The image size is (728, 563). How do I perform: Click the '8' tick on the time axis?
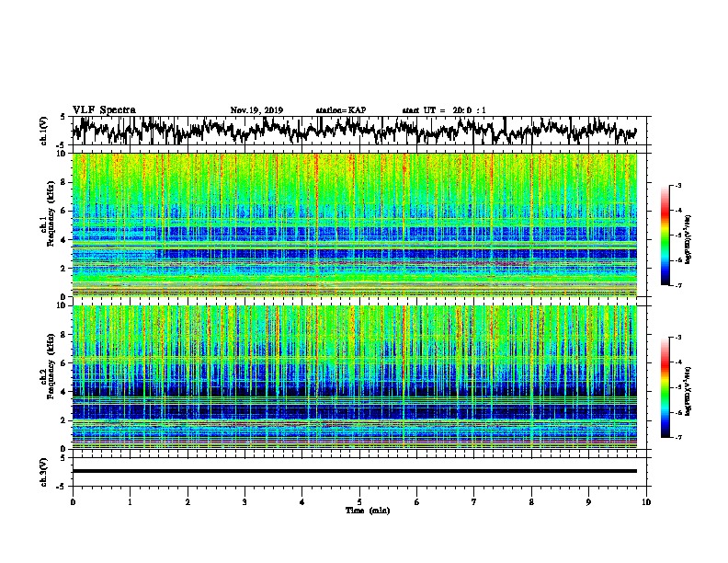click(x=531, y=501)
